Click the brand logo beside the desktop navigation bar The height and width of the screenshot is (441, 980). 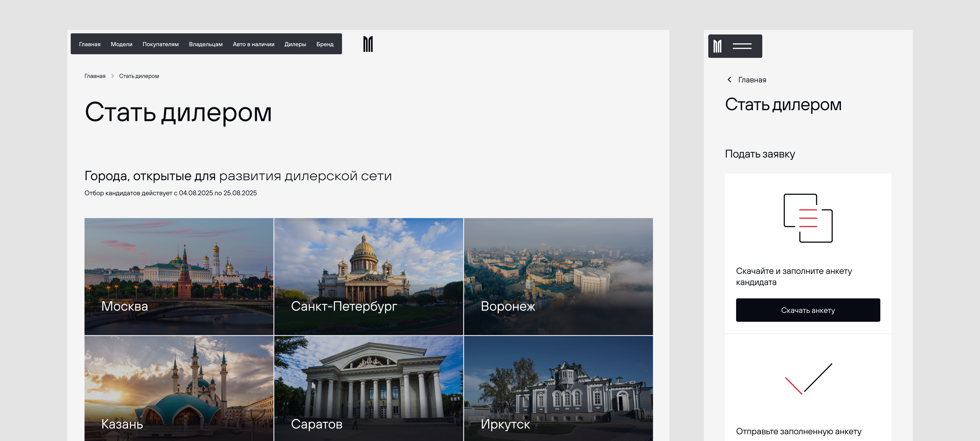pyautogui.click(x=368, y=44)
